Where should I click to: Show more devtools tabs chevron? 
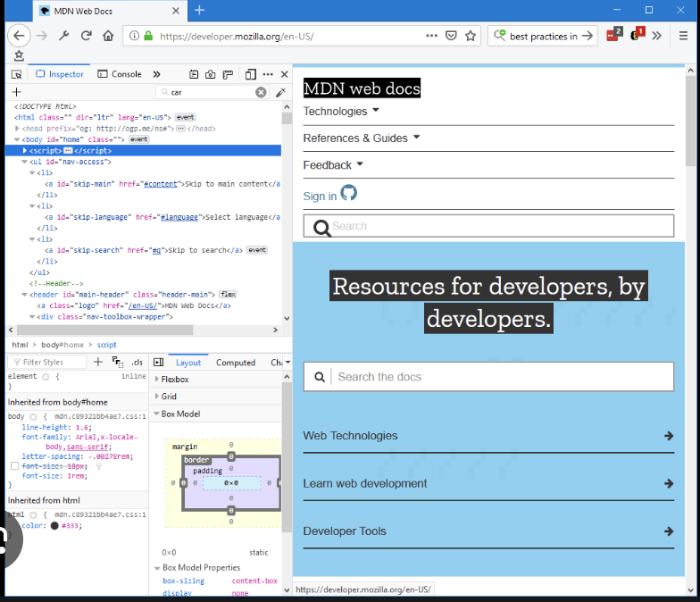pos(157,74)
